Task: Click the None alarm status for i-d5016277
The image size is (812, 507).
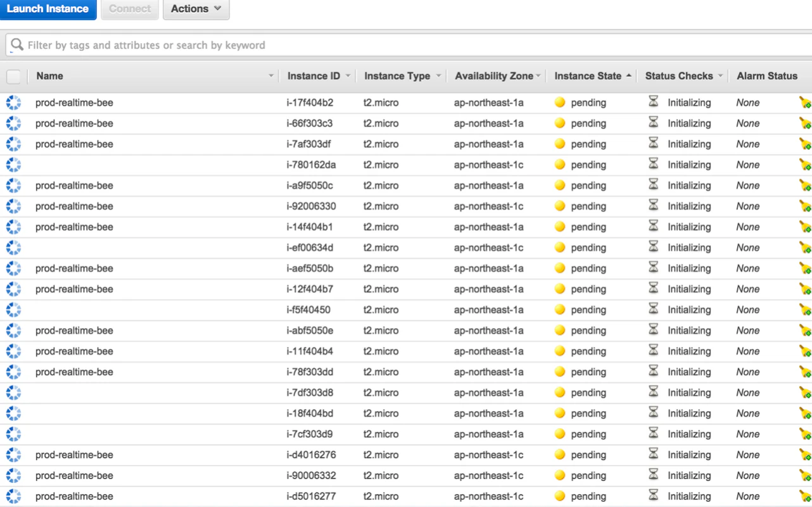Action: (747, 496)
